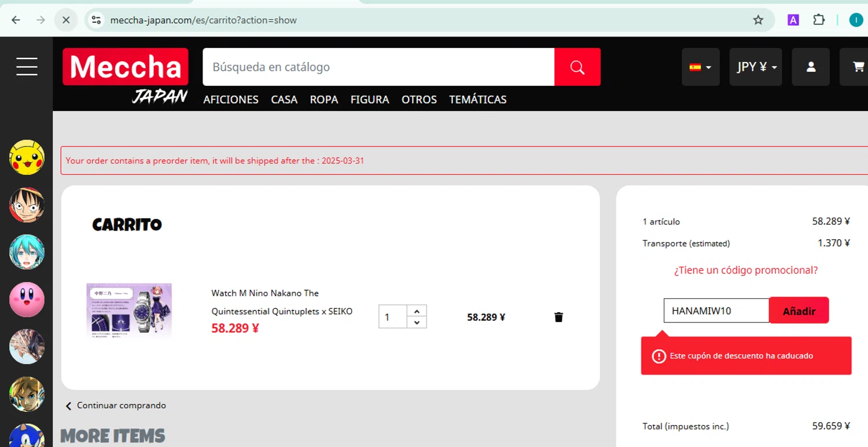This screenshot has height=447, width=868.
Task: Click the Añadir promo code button
Action: point(799,310)
